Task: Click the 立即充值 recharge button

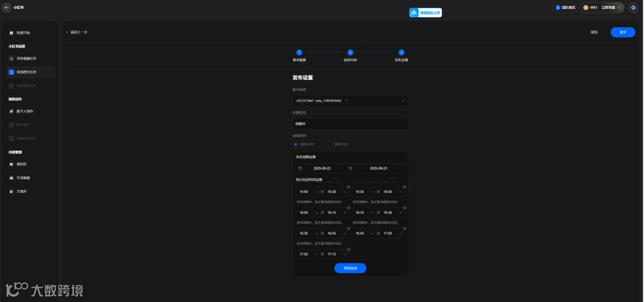Action: coord(608,7)
